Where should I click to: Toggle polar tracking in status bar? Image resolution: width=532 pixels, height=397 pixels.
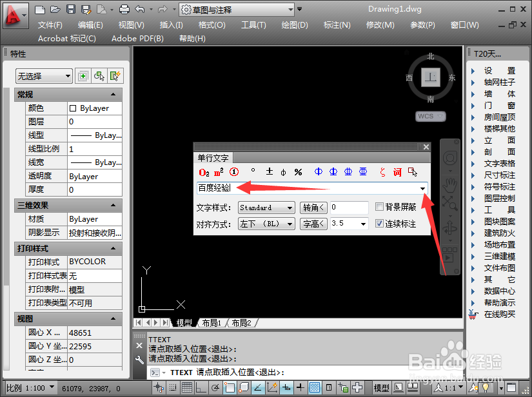[215, 387]
